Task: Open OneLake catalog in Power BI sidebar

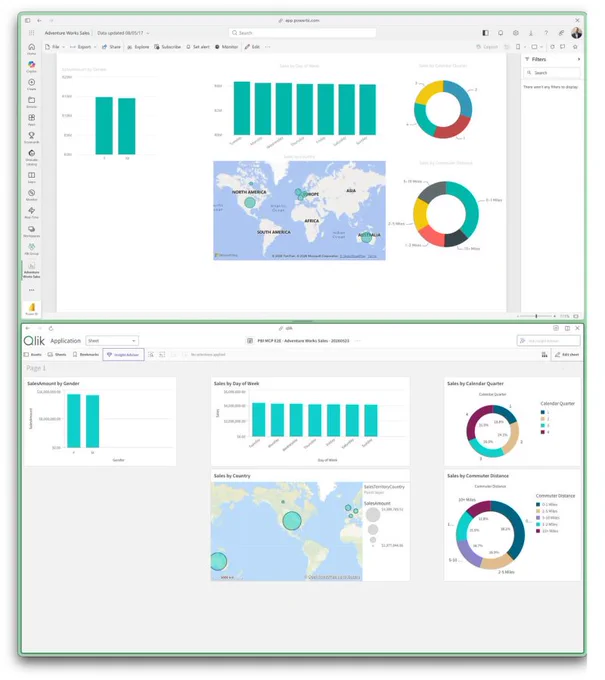Action: [x=32, y=158]
